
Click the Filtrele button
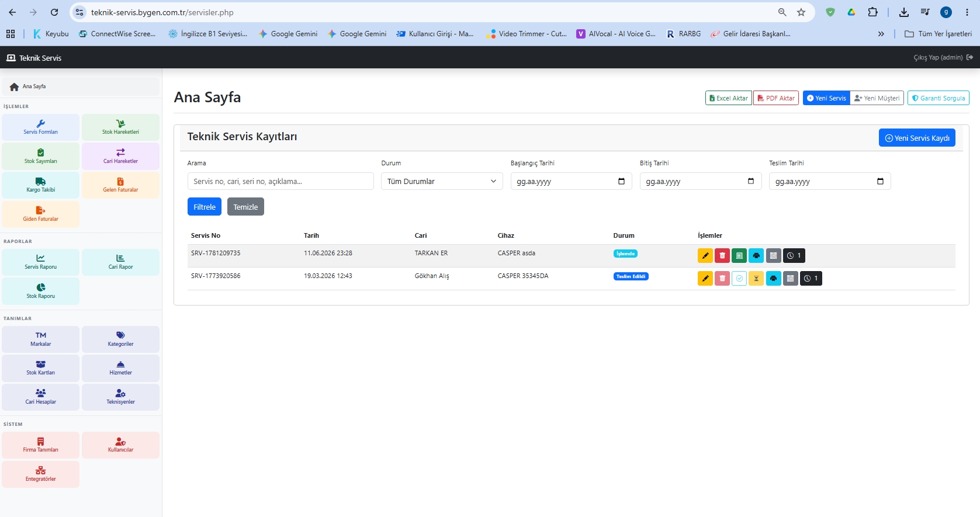click(205, 207)
